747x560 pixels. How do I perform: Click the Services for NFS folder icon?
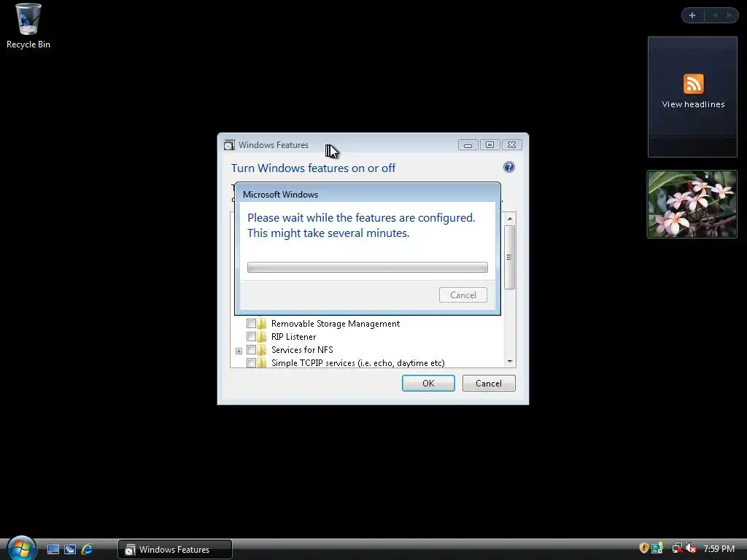click(x=262, y=350)
